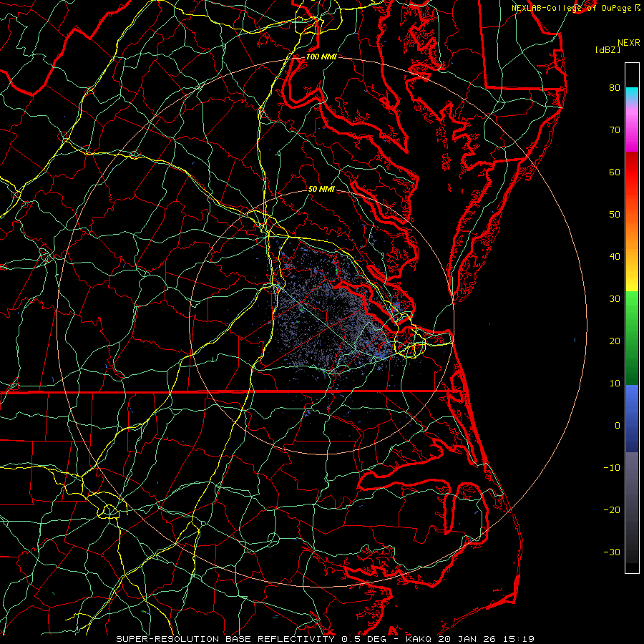
Task: Select the [dBZ] units label
Action: click(x=608, y=49)
